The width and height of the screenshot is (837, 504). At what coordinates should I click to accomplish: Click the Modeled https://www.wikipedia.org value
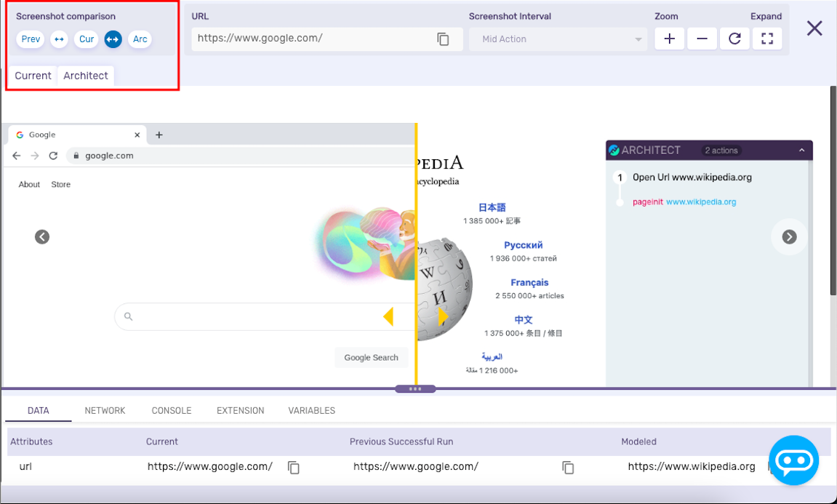[692, 466]
